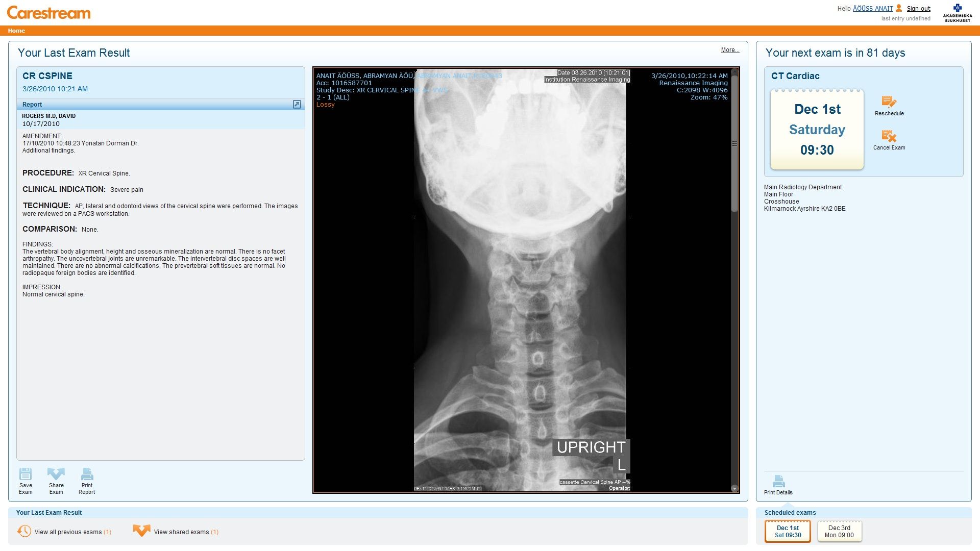
Task: Click the image viewer scrollbar thumb
Action: pos(734,143)
